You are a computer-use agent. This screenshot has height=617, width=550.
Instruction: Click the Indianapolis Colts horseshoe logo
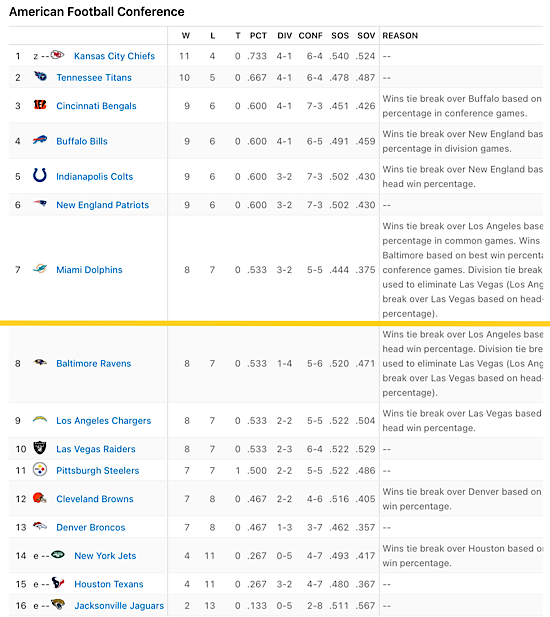click(x=40, y=175)
